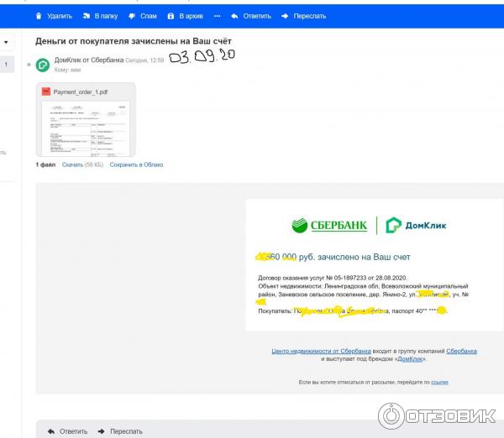The height and width of the screenshot is (438, 504).
Task: Open the ДомКлик brand link
Action: pos(410,359)
